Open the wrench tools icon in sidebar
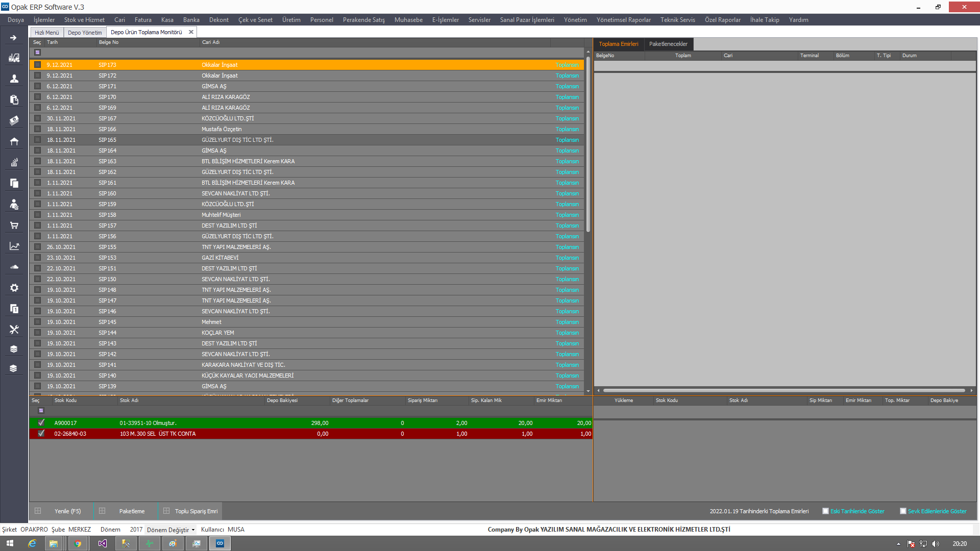This screenshot has width=980, height=551. [x=14, y=330]
